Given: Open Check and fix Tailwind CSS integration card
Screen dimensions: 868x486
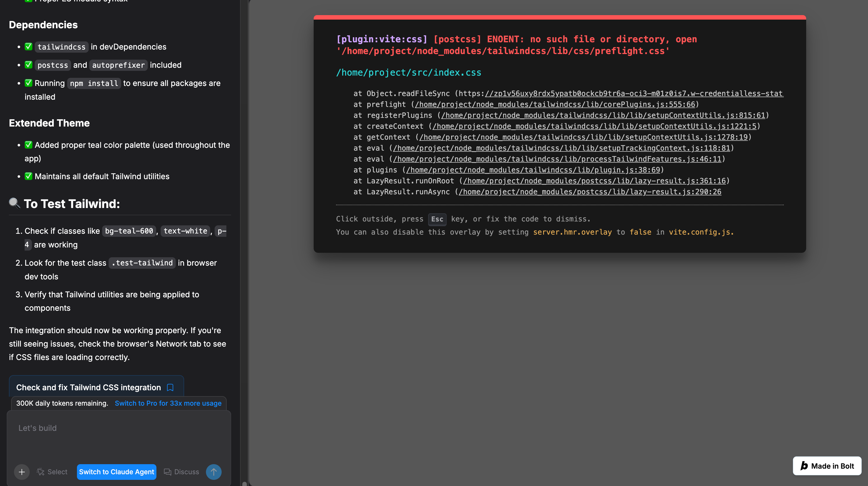Looking at the screenshot, I should 88,387.
